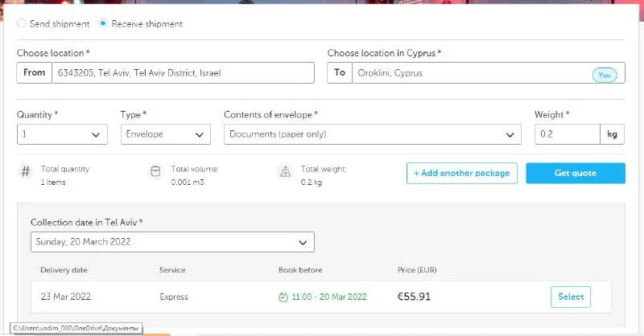644x336 pixels.
Task: Click the From location input field
Action: pos(182,73)
